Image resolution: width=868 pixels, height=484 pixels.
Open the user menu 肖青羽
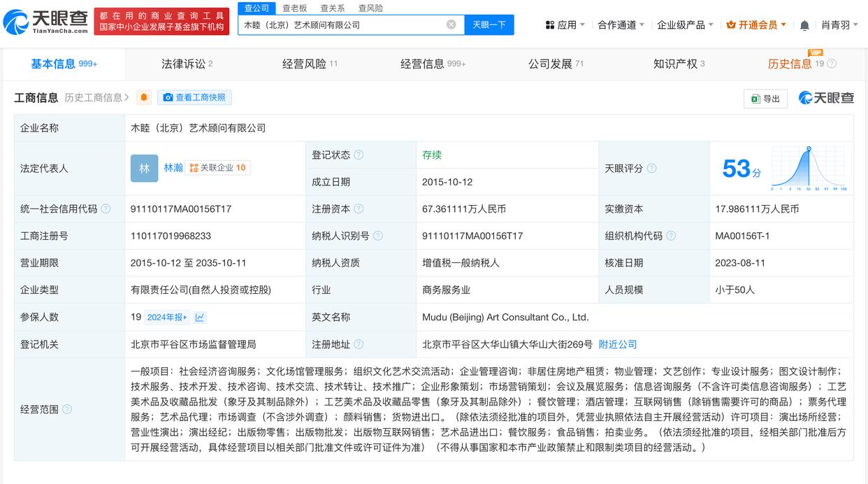pyautogui.click(x=841, y=25)
